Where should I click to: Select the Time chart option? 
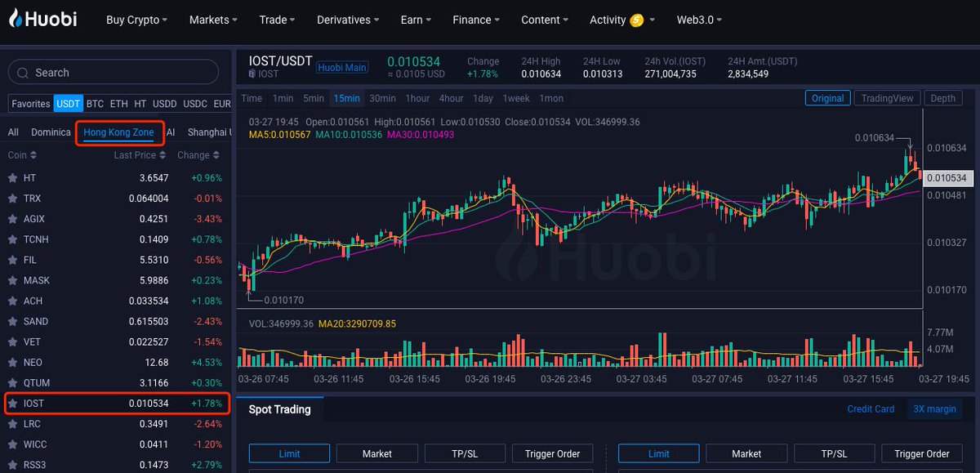point(252,98)
